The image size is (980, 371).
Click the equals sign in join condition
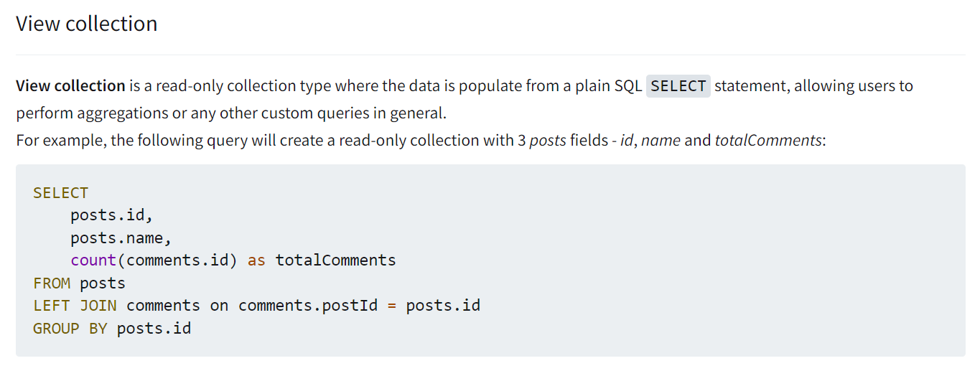392,305
